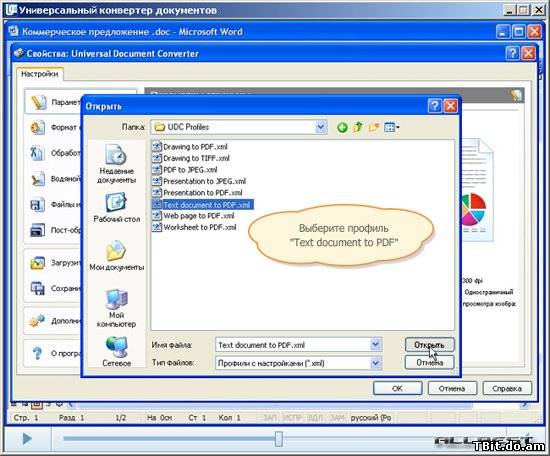Click OK in the Properties window
The width and height of the screenshot is (550, 456).
click(397, 388)
